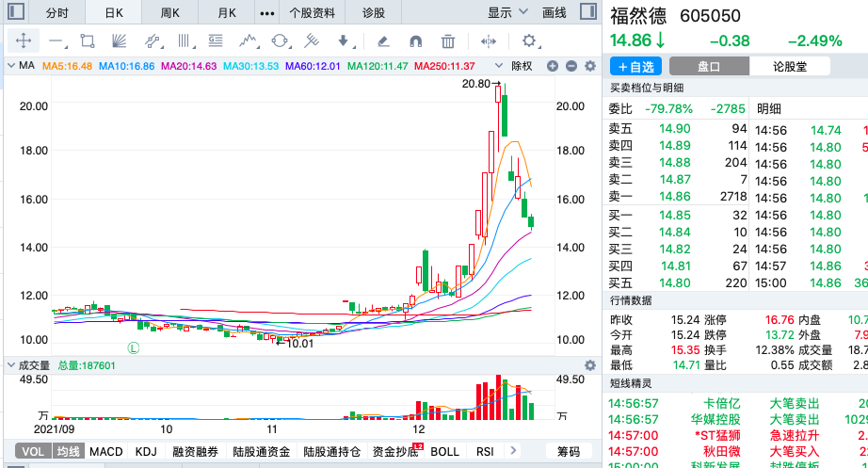Toggle the magnet snap tool
This screenshot has width=868, height=468.
415,41
